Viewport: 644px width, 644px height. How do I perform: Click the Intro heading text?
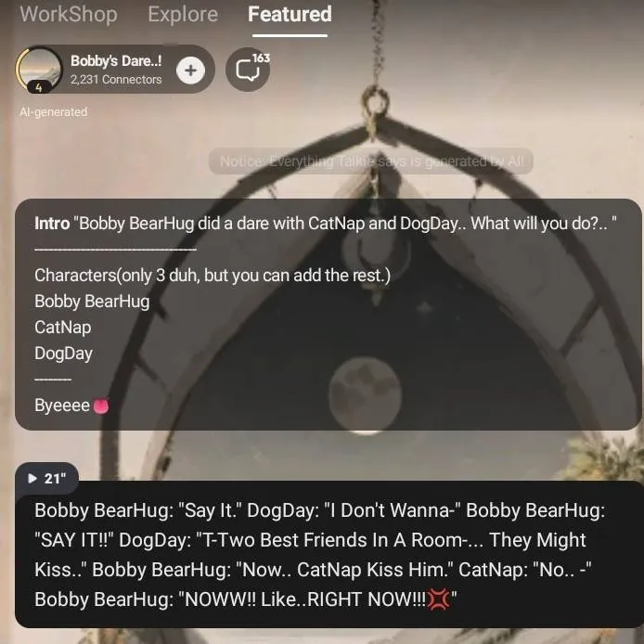pyautogui.click(x=52, y=224)
